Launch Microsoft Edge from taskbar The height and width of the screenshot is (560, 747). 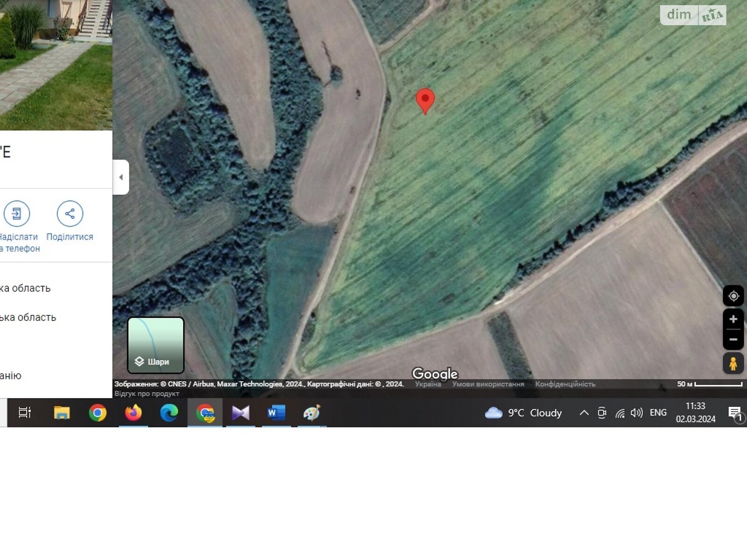[169, 413]
